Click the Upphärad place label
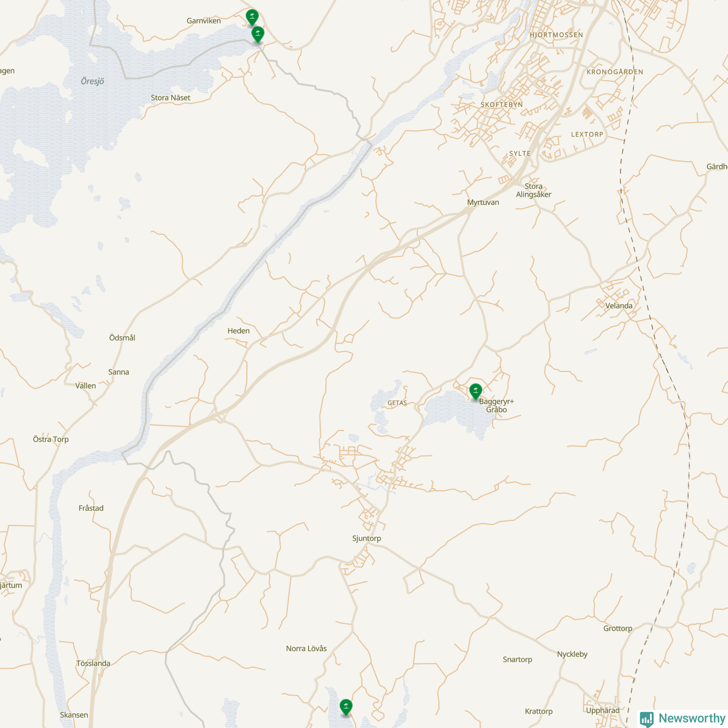 click(603, 711)
